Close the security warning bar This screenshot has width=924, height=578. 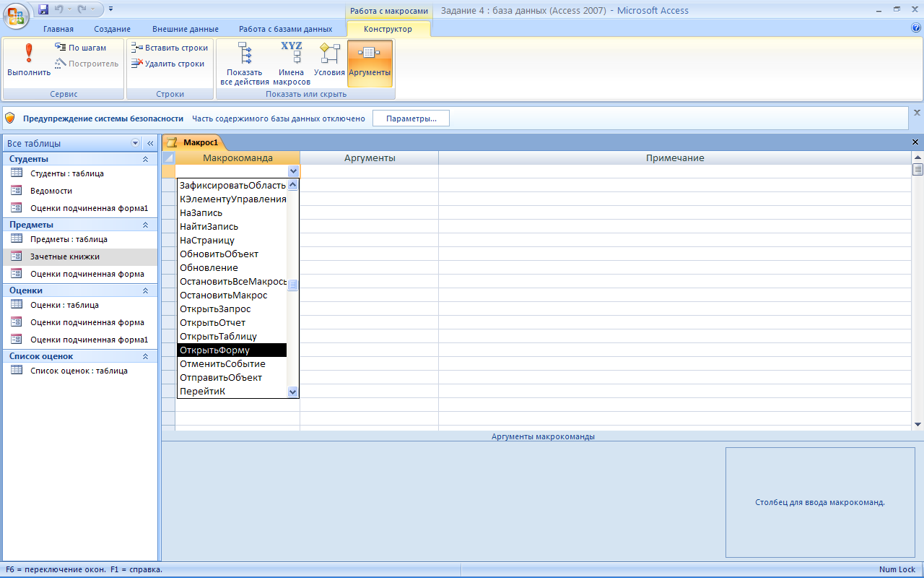918,113
